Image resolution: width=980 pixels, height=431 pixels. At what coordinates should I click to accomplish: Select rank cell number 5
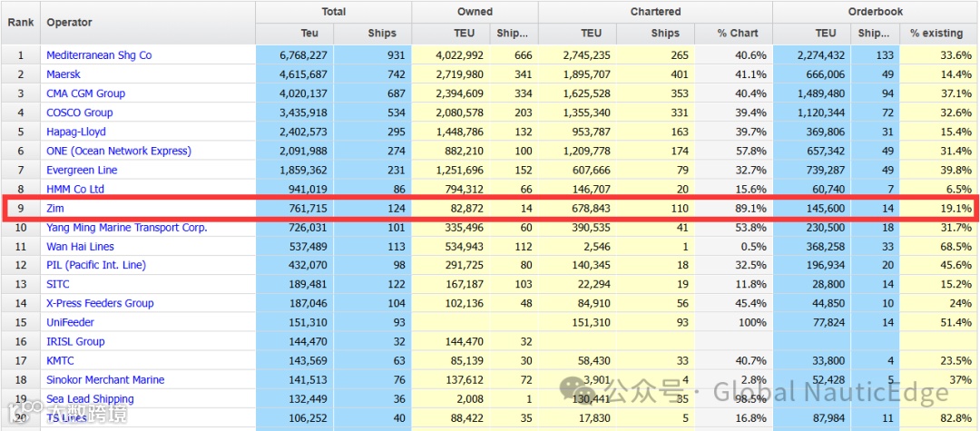[x=20, y=132]
